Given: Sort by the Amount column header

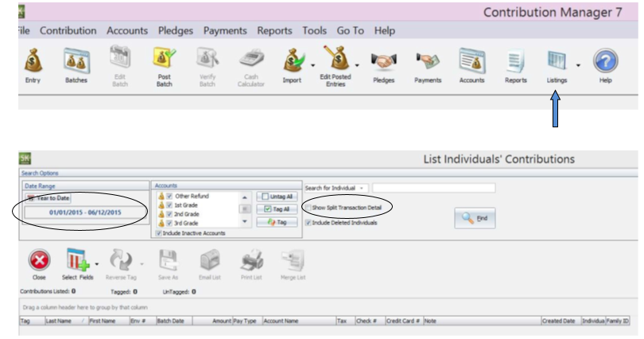Looking at the screenshot, I should click(x=212, y=321).
